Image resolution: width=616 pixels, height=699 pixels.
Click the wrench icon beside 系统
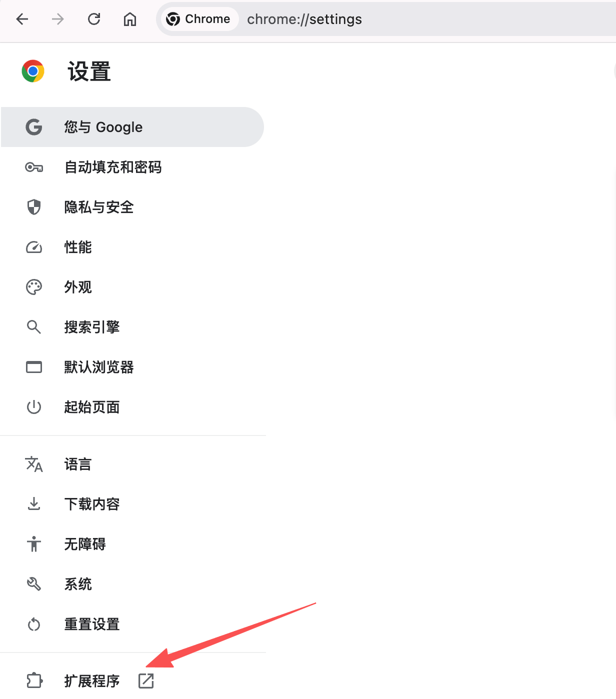tap(33, 584)
